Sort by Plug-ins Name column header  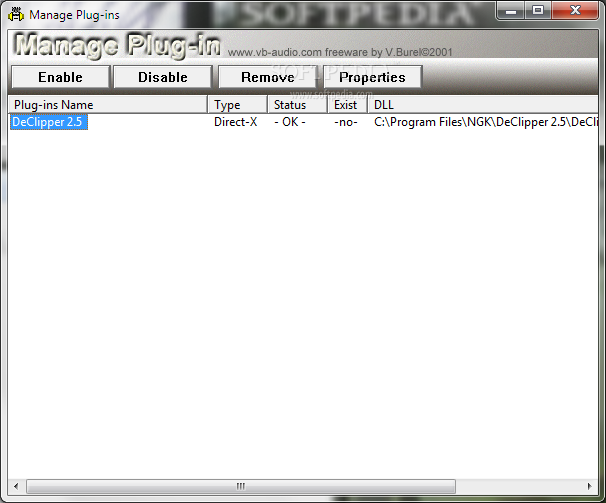(x=108, y=105)
